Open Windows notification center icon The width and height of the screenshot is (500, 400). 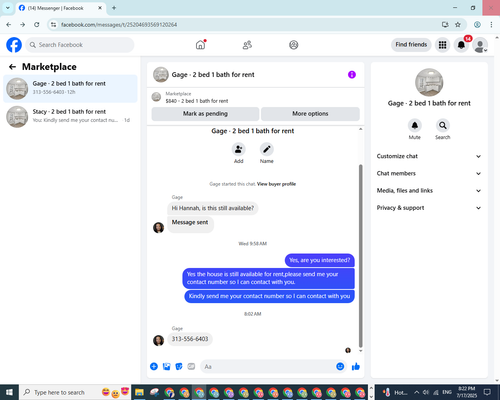[x=487, y=392]
